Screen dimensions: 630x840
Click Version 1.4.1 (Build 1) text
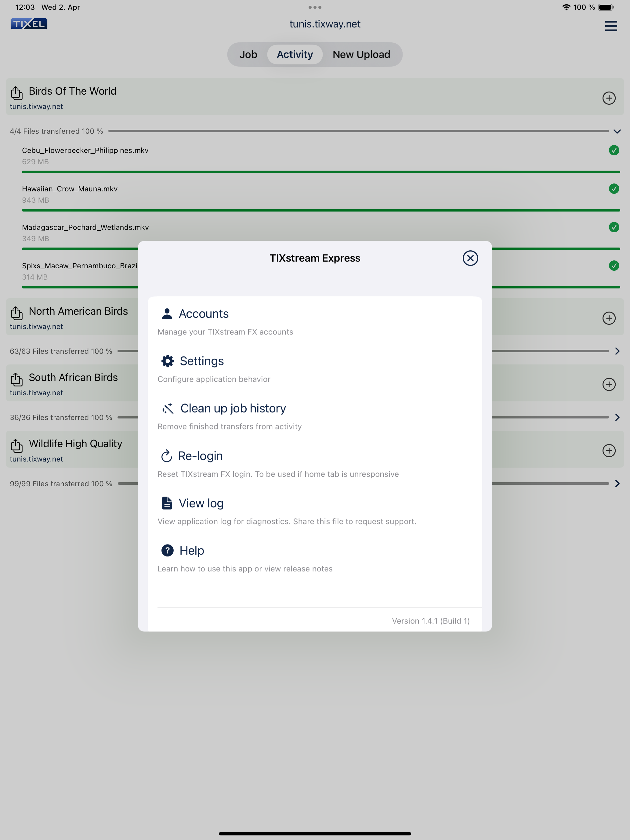click(x=431, y=621)
